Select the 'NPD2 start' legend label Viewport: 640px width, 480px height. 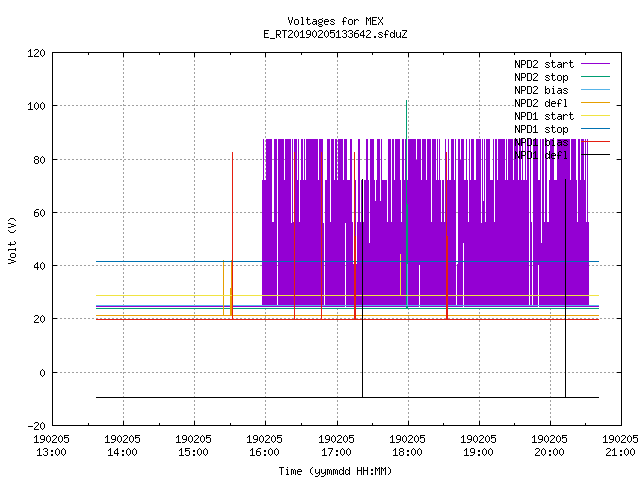pos(544,64)
